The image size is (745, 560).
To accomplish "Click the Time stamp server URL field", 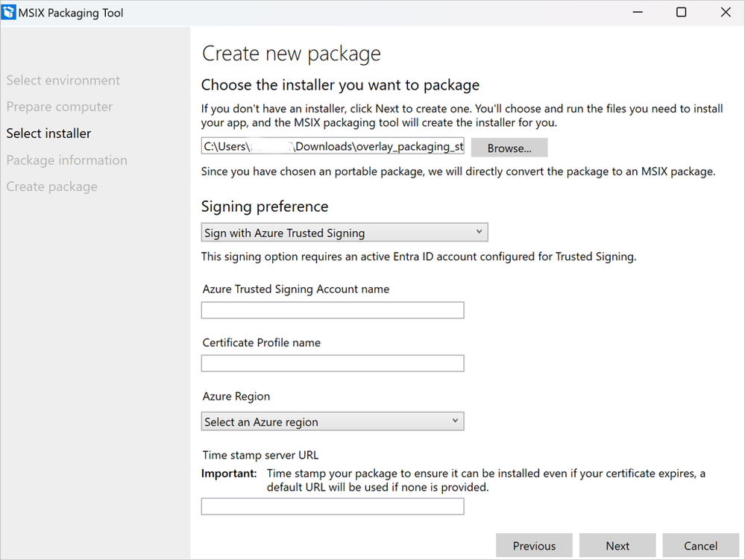I will click(x=333, y=506).
